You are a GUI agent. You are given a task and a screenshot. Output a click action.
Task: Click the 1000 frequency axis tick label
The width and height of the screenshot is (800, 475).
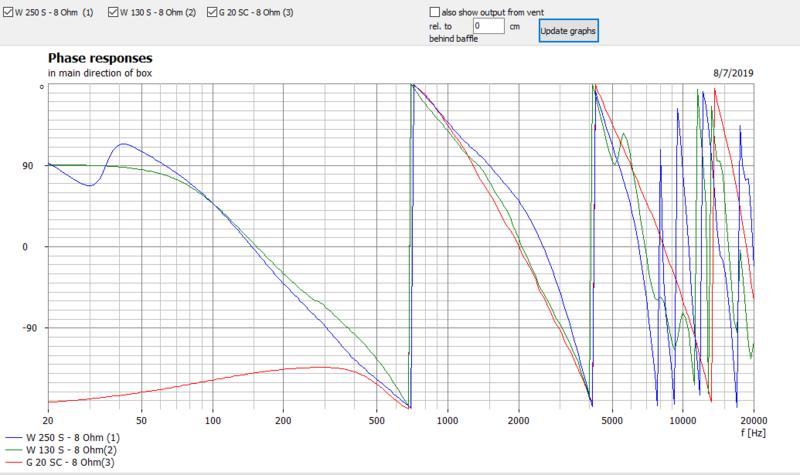445,422
